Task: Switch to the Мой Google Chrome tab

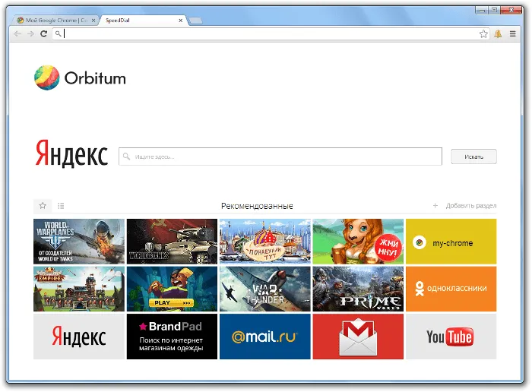Action: coord(56,21)
